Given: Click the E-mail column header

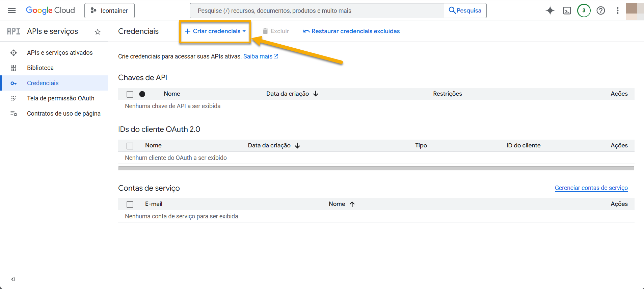Looking at the screenshot, I should (154, 204).
